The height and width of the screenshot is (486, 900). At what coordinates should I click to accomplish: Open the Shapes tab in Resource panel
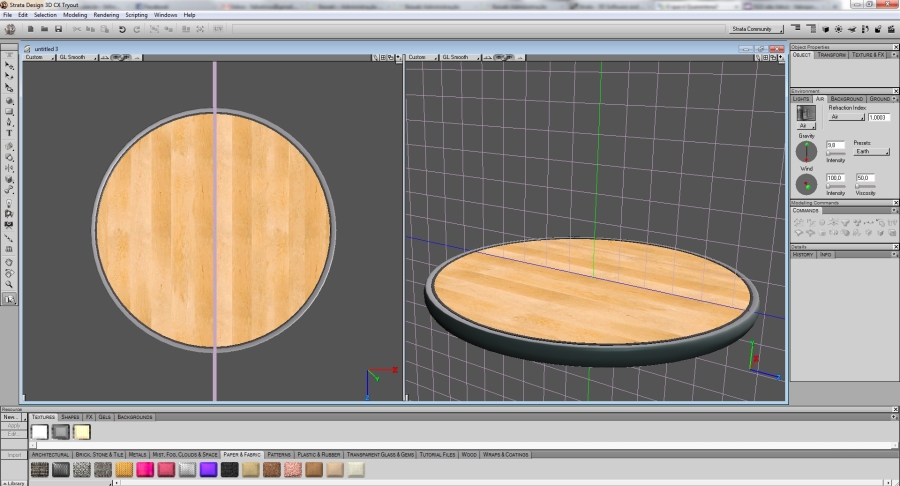(x=70, y=417)
